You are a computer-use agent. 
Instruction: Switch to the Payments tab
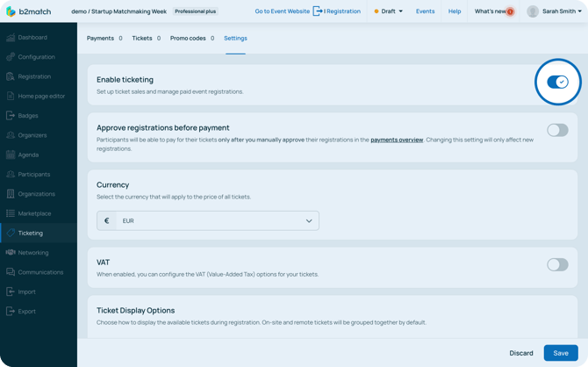pyautogui.click(x=104, y=39)
